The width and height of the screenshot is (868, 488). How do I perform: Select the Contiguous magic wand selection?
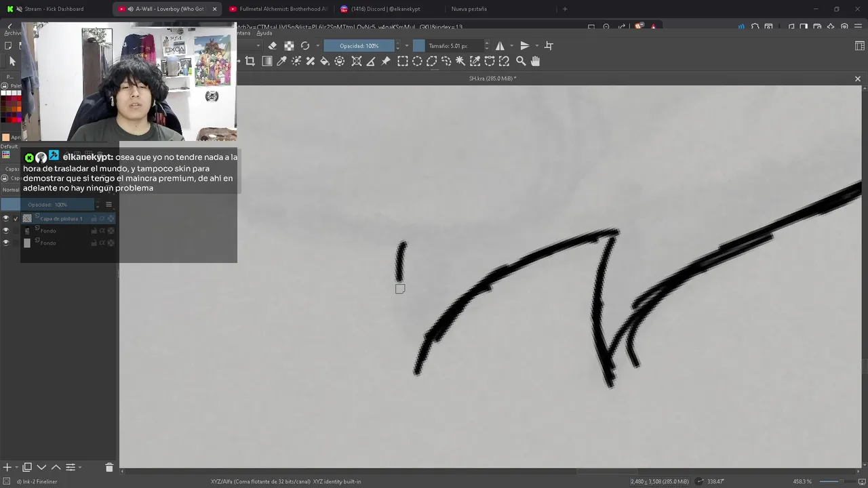pos(460,61)
